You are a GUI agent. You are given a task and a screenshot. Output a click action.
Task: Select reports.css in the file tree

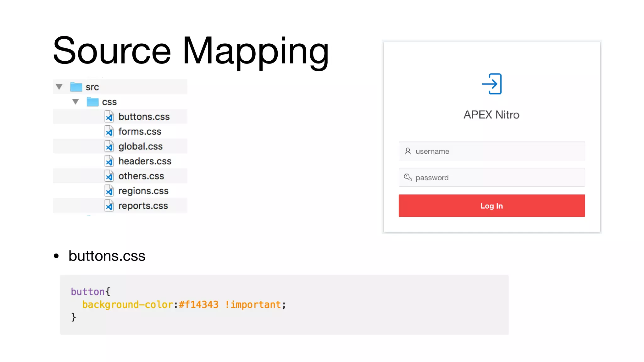143,206
